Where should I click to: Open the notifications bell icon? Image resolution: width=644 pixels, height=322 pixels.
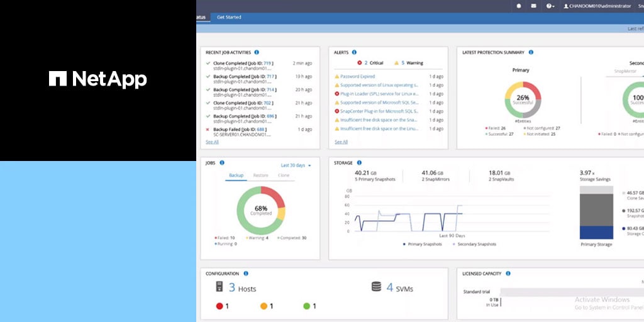[x=519, y=6]
